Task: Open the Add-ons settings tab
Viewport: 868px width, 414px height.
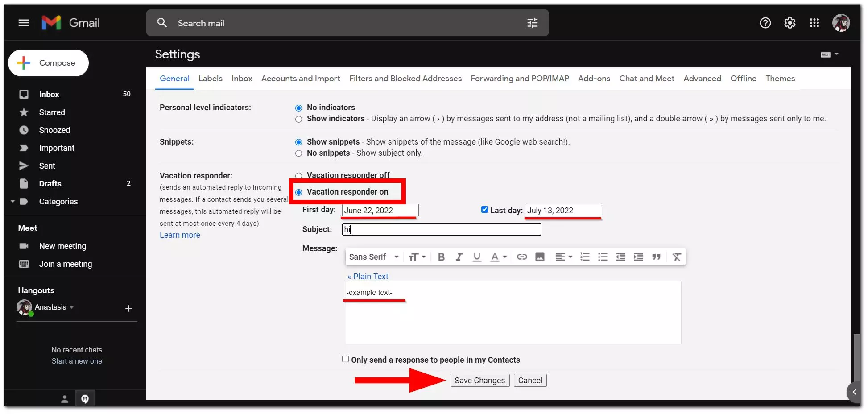Action: click(x=594, y=79)
